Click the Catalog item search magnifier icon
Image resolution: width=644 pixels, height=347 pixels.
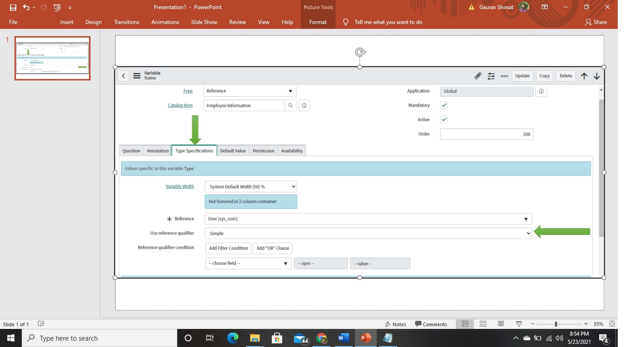click(291, 105)
